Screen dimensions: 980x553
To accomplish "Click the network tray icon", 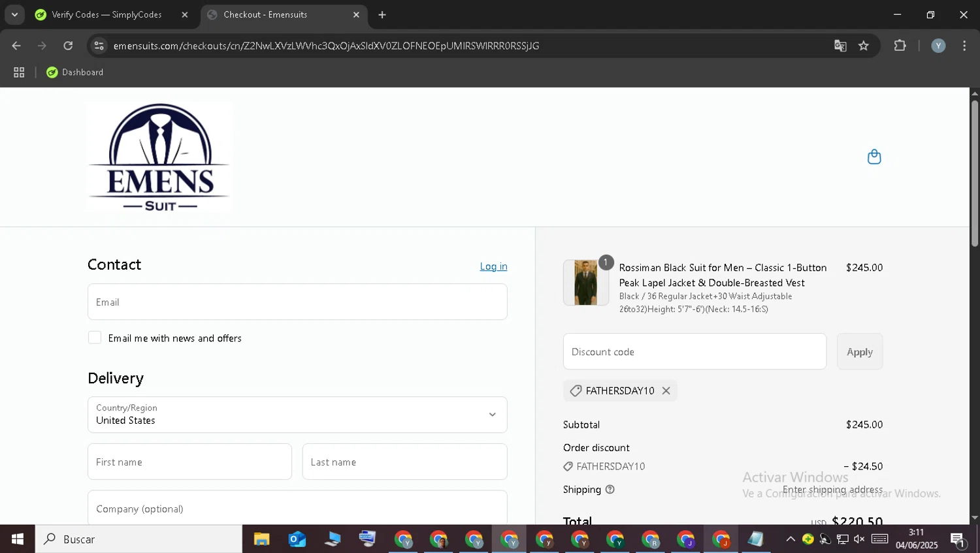I will [x=842, y=539].
